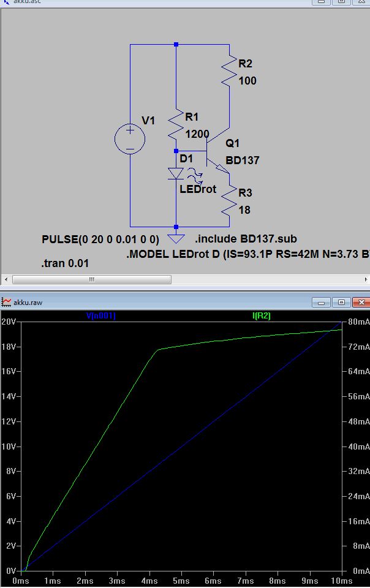Image resolution: width=370 pixels, height=588 pixels.
Task: Click the horizontal scrollbar thumb
Action: pos(92,279)
